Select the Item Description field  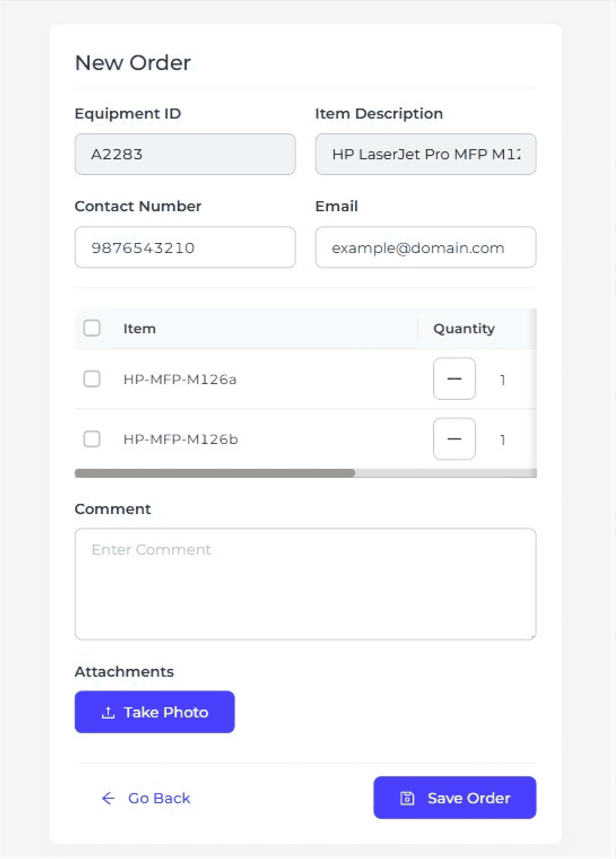(425, 154)
